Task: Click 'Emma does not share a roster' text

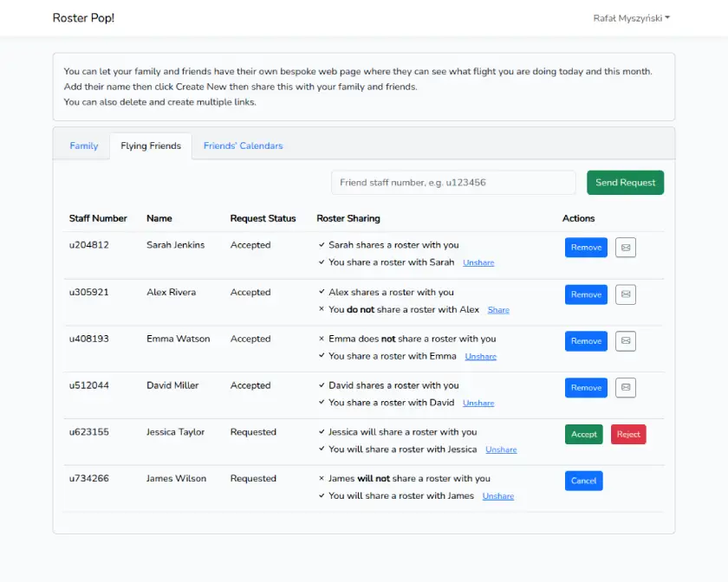Action: 413,339
